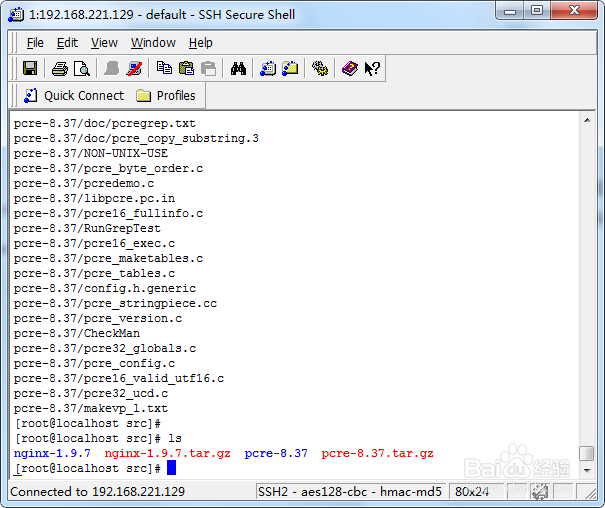Click the Save icon in toolbar
Viewport: 605px width, 508px height.
30,69
